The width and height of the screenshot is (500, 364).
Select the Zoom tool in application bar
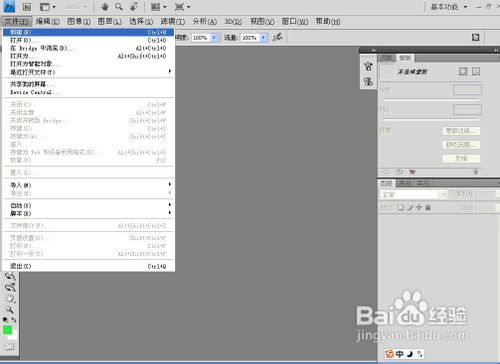119,6
